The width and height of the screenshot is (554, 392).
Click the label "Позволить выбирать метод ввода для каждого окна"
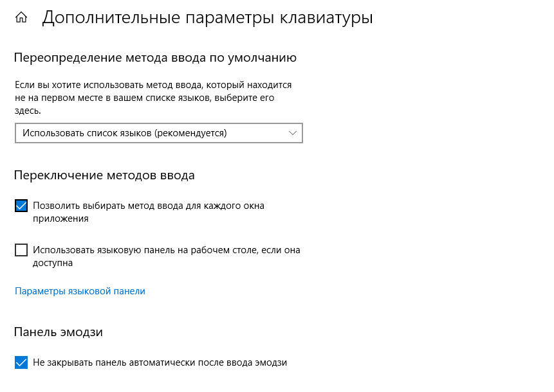pos(149,206)
